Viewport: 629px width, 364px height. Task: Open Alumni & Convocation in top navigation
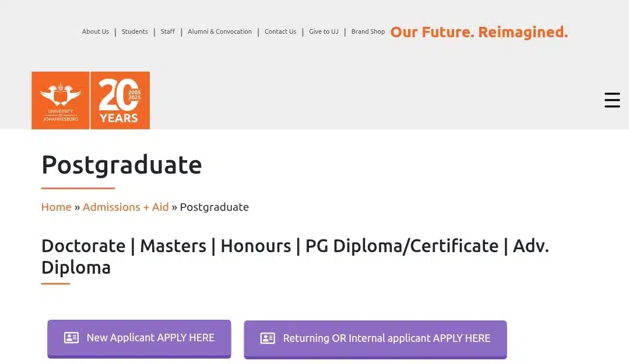point(220,31)
